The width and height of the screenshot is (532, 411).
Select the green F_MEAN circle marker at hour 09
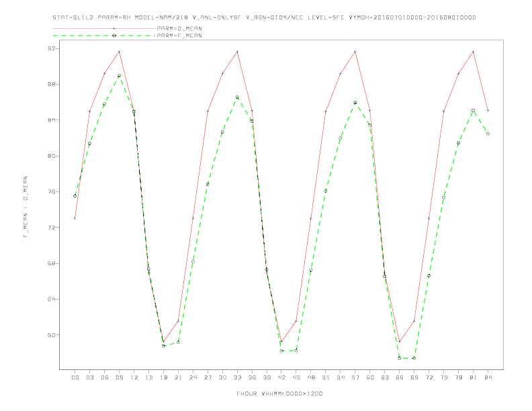pyautogui.click(x=119, y=76)
